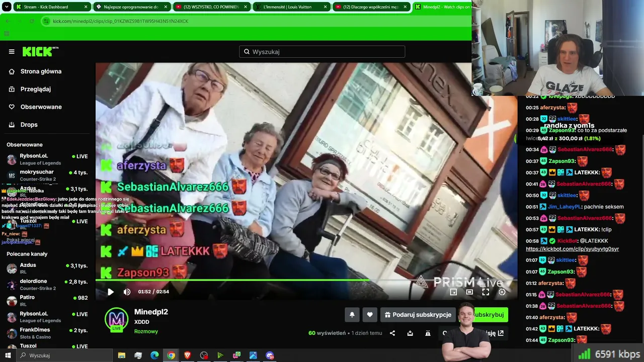Focus the Kick Wyszukaj search field
Image resolution: width=644 pixels, height=362 pixels.
322,51
